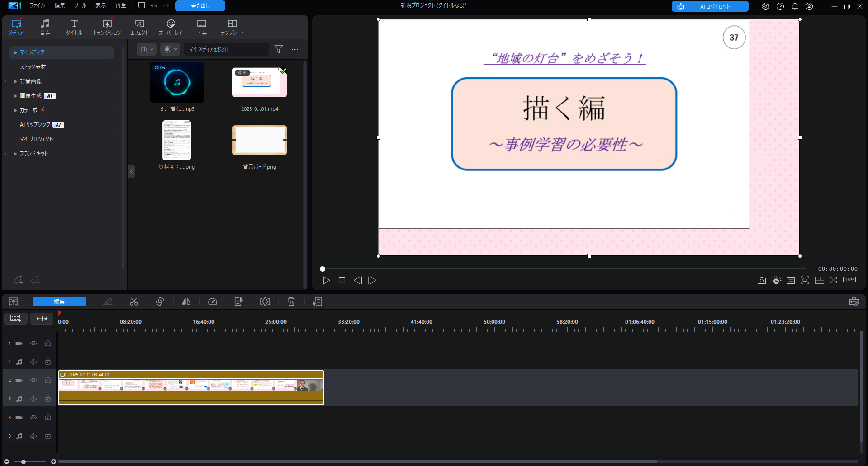Viewport: 868px width, 466px height.
Task: Select the 資料4 png thumbnail
Action: [177, 140]
